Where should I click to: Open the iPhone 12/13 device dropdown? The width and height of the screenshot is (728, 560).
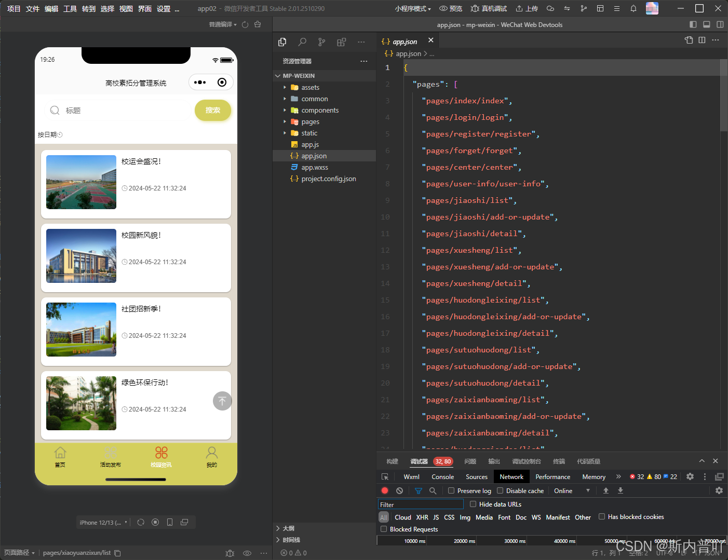[x=103, y=523]
